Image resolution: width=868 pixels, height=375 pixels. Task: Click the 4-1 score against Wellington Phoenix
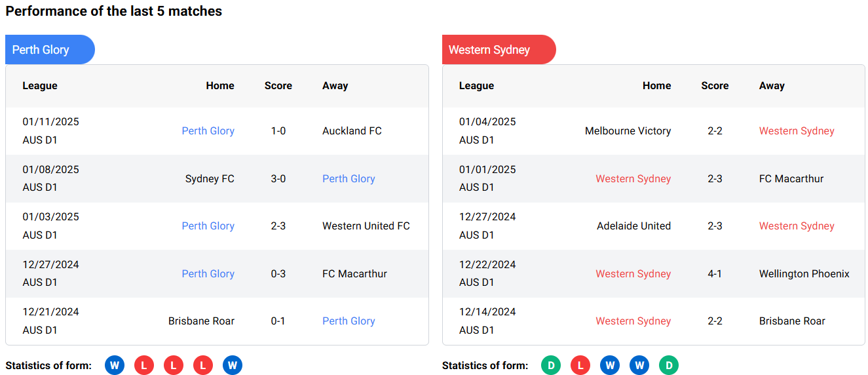click(715, 273)
